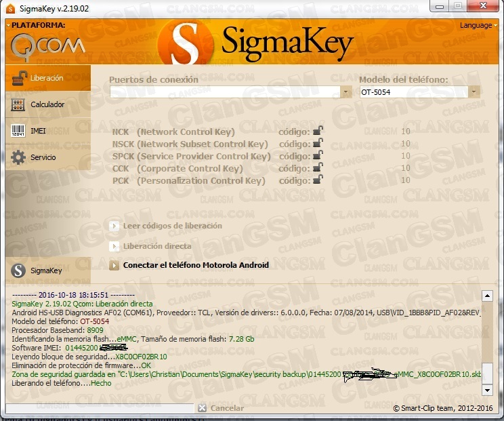Click Leer códigos de liberación

pos(173,226)
